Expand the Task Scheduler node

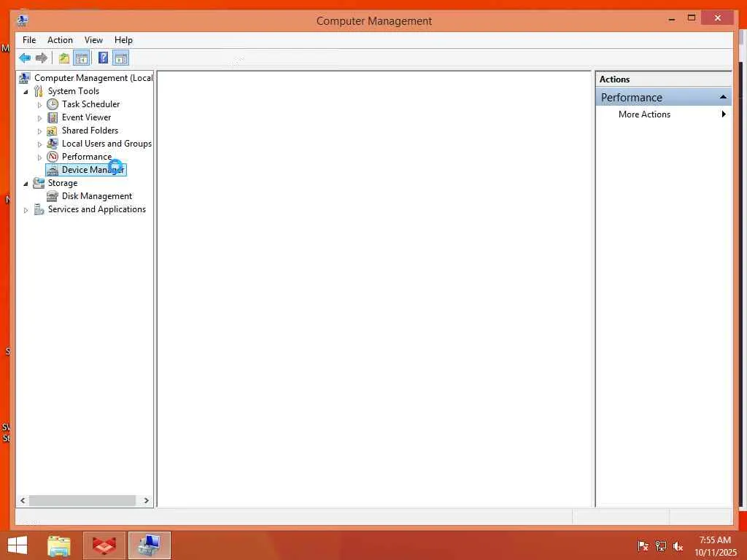tap(39, 105)
